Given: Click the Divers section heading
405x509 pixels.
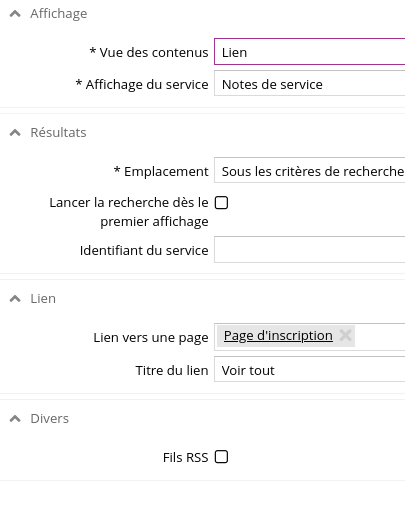Looking at the screenshot, I should tap(49, 419).
